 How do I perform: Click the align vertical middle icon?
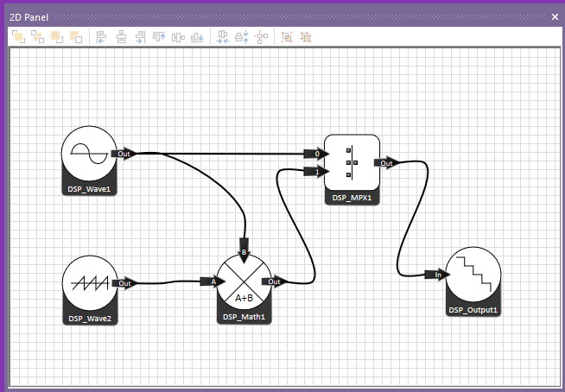coord(179,36)
